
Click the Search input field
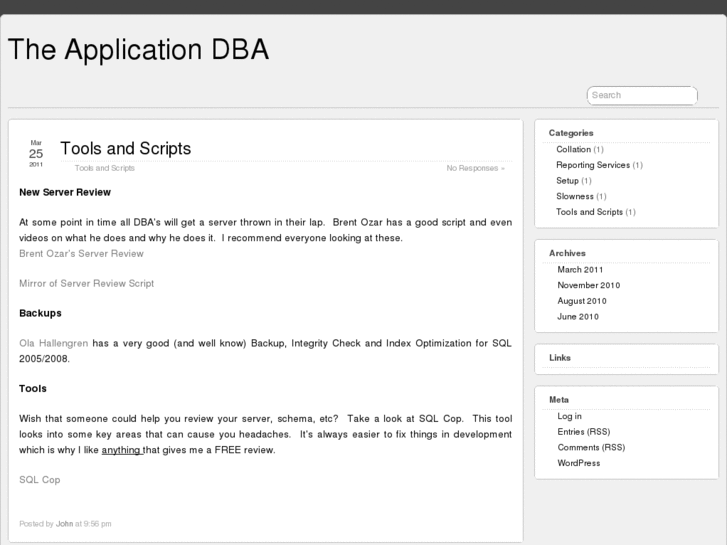click(x=641, y=95)
